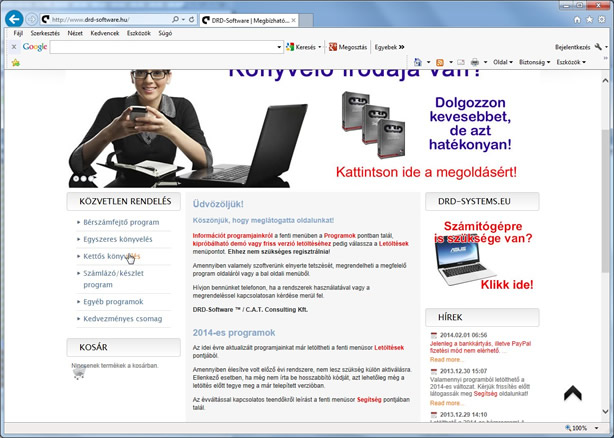Image resolution: width=614 pixels, height=438 pixels.
Task: Open the Súgó menu
Action: click(165, 33)
